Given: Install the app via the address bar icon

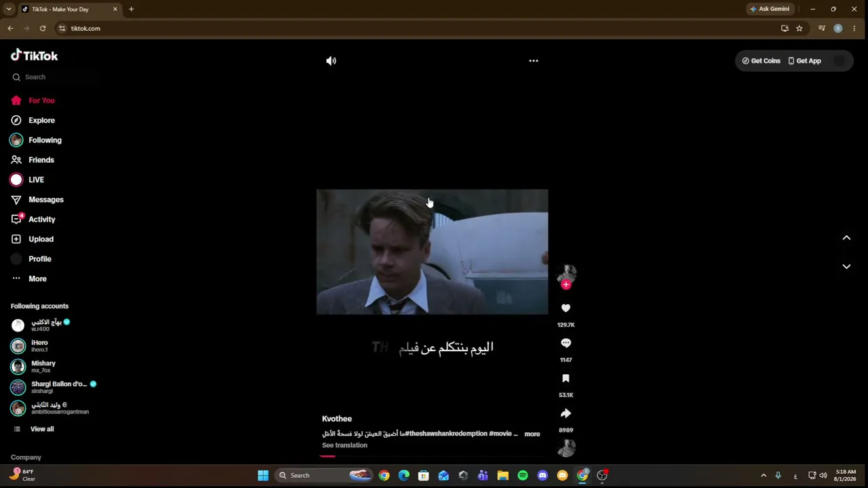Looking at the screenshot, I should (785, 28).
